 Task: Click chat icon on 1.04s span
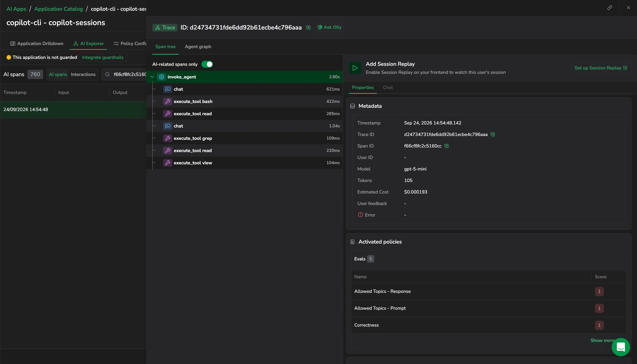(168, 126)
